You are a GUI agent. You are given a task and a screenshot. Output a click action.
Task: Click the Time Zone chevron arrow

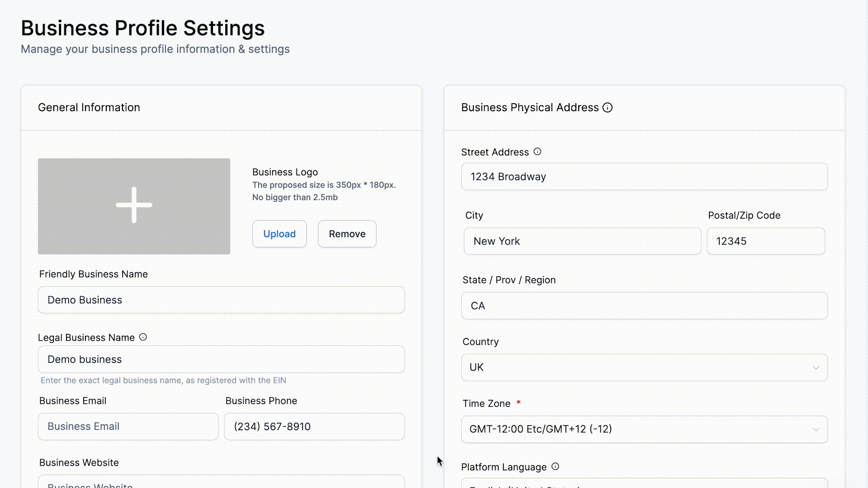click(816, 429)
